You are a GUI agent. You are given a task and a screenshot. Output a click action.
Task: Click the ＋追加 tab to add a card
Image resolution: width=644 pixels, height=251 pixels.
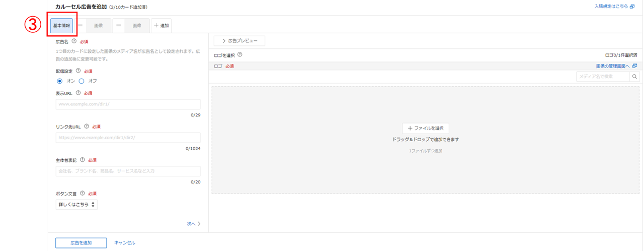tap(162, 25)
